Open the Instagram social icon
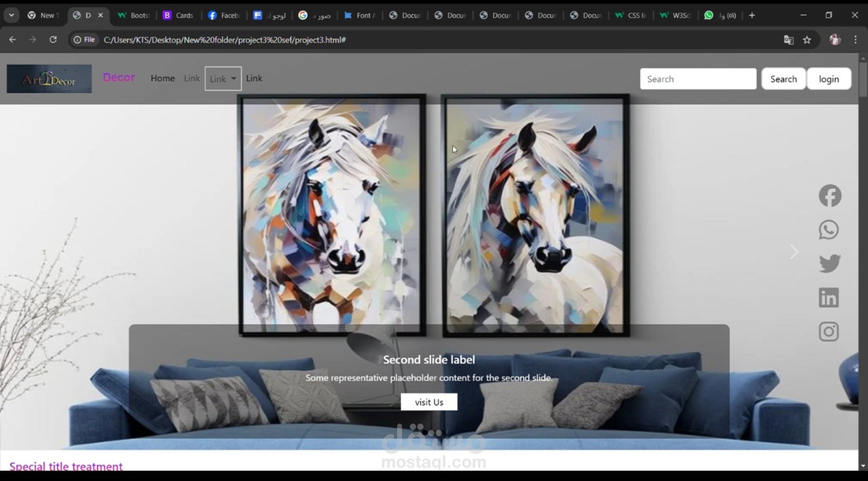Viewport: 868px width, 481px height. point(828,332)
